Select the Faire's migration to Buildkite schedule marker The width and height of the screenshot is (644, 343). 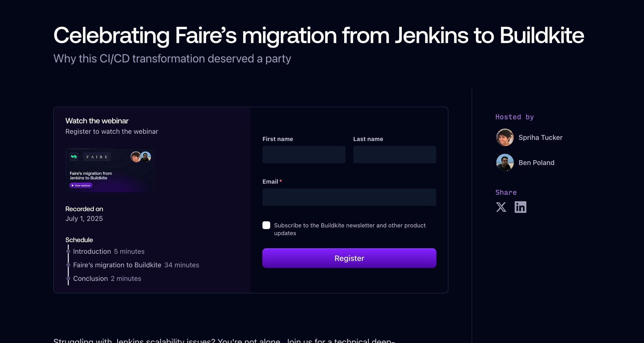[x=68, y=265]
